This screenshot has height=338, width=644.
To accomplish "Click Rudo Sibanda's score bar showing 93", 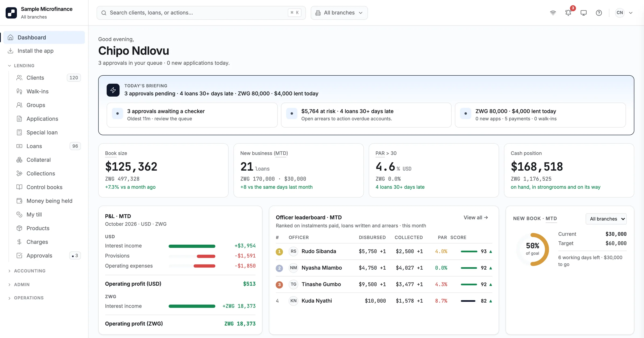I will pos(469,251).
